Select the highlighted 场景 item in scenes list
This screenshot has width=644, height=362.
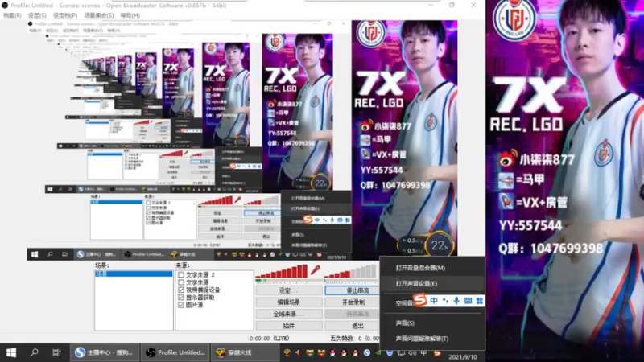(134, 274)
